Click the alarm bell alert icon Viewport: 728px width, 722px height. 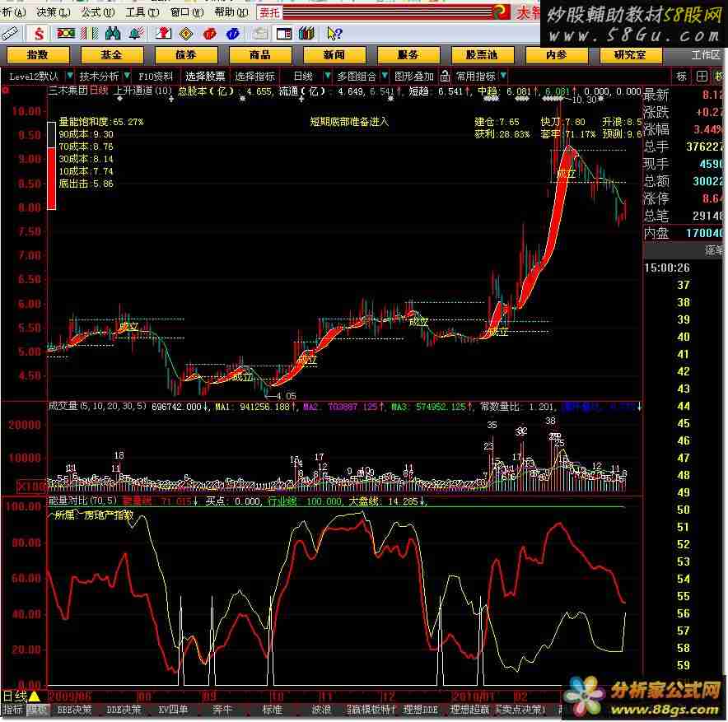[137, 33]
